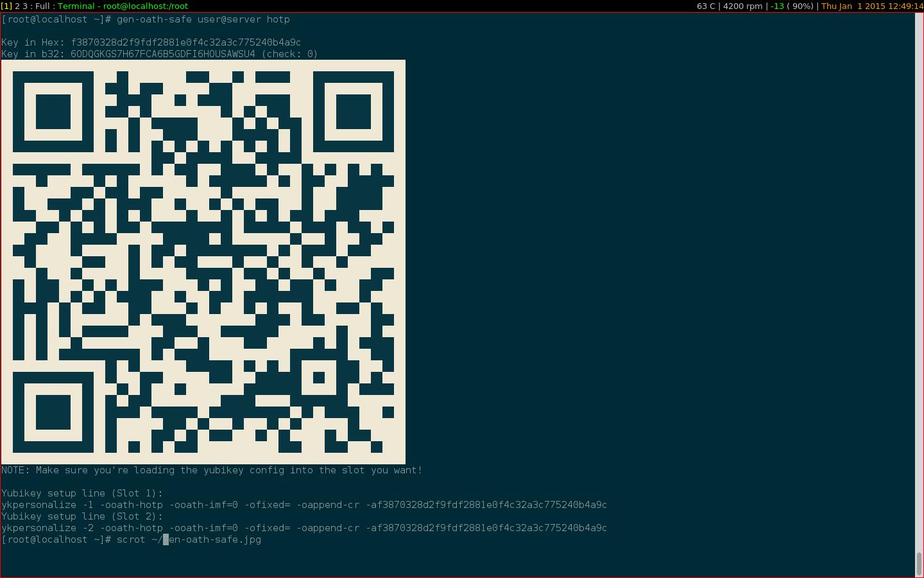
Task: Click the Yubikey setup line (Slot 2) label
Action: click(x=82, y=516)
